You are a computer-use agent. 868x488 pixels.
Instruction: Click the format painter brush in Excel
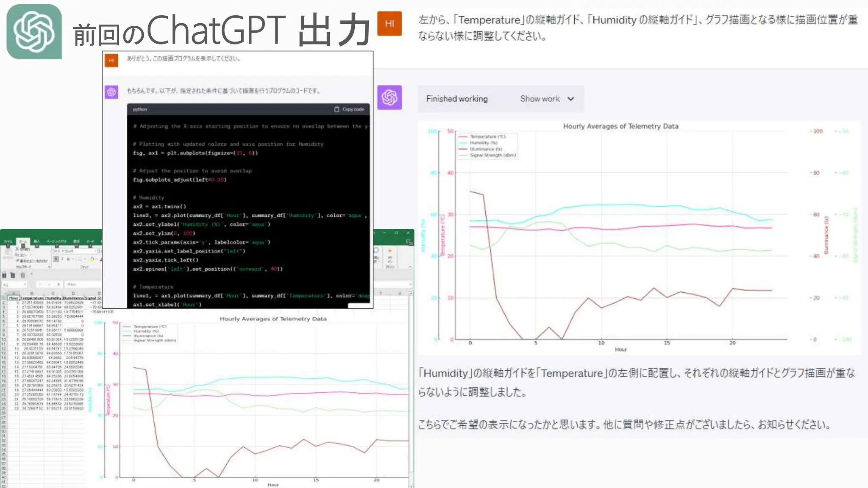(17, 261)
